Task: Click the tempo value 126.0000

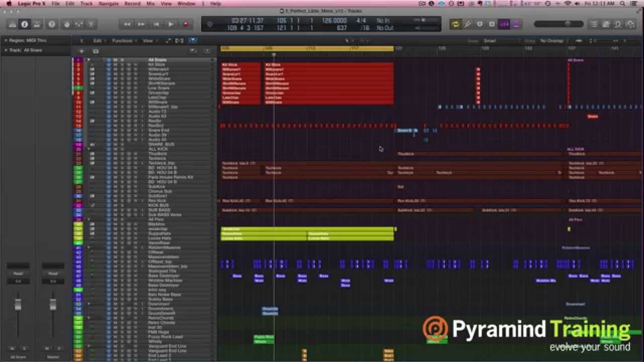Action: (334, 21)
